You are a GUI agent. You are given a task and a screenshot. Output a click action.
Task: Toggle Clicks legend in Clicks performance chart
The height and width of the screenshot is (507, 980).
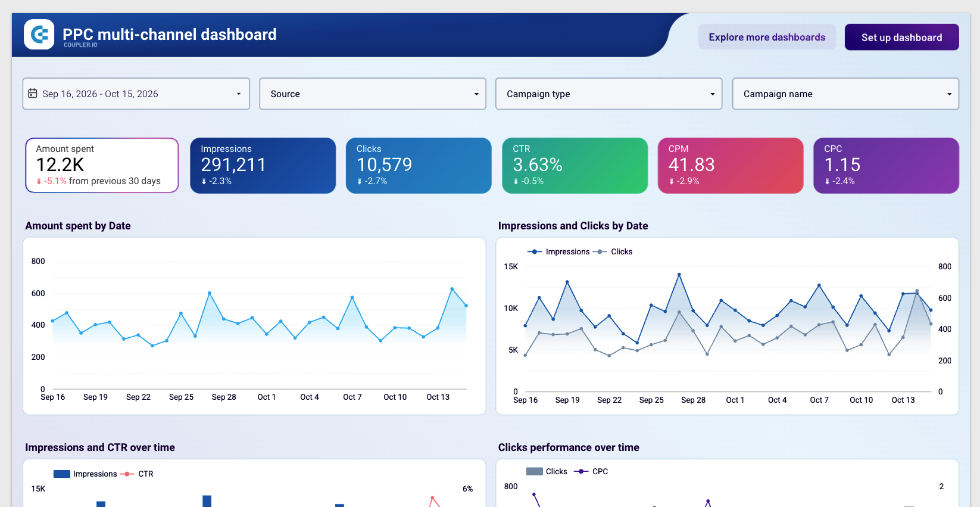coord(547,471)
